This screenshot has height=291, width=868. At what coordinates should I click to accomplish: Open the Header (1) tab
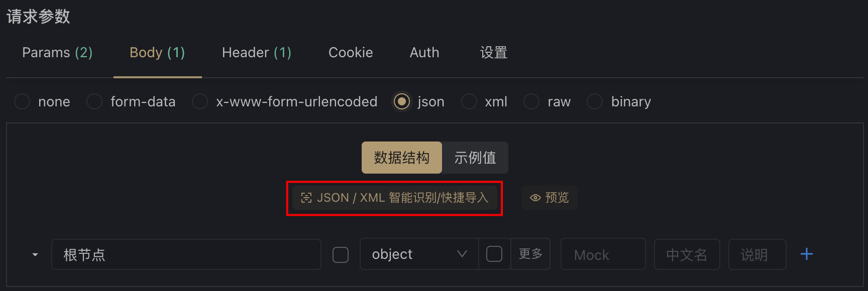[x=257, y=53]
